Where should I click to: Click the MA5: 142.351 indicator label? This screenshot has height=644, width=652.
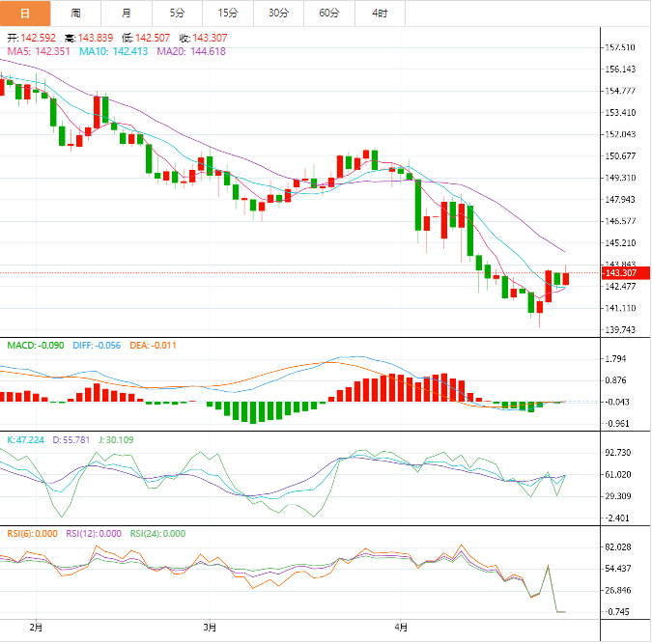[39, 51]
